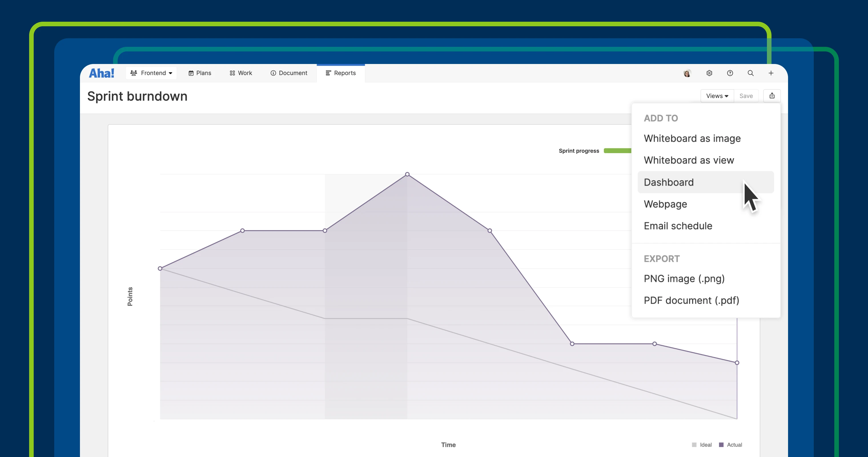Export as PDF document (.pdf)
Screen dimensions: 868x457
[692, 300]
